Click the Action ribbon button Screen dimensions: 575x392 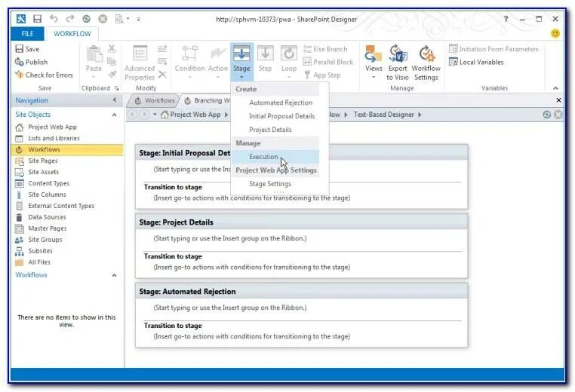218,62
